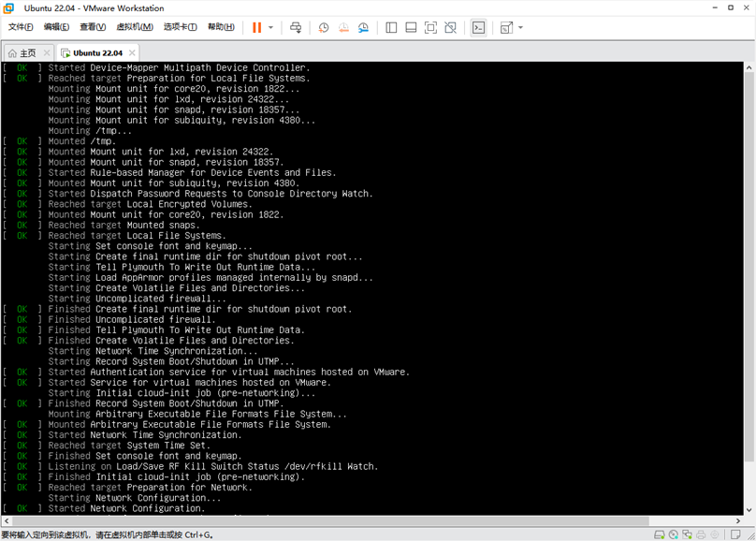
Task: Click the 'Starting Network Time Synchronization...' line
Action: pyautogui.click(x=153, y=351)
